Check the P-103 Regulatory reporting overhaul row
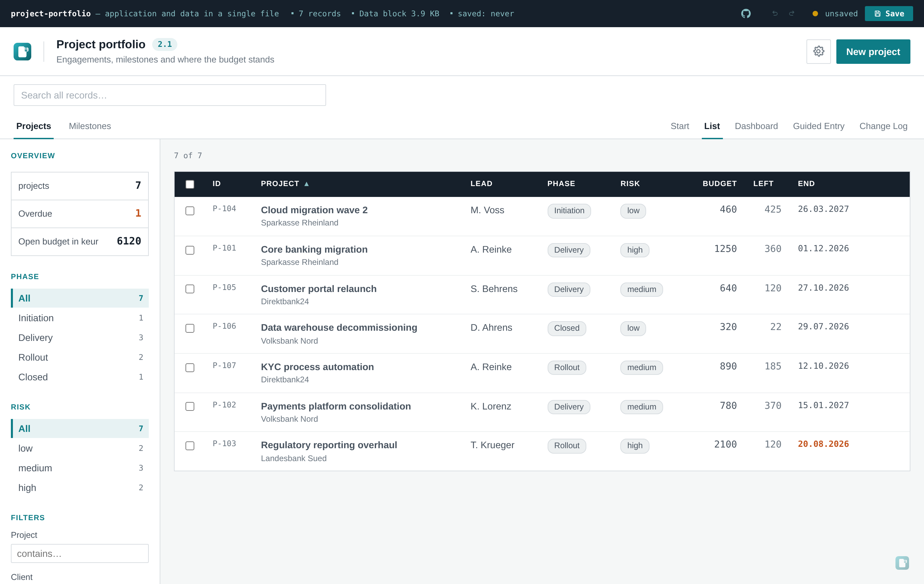This screenshot has width=924, height=584. [190, 445]
